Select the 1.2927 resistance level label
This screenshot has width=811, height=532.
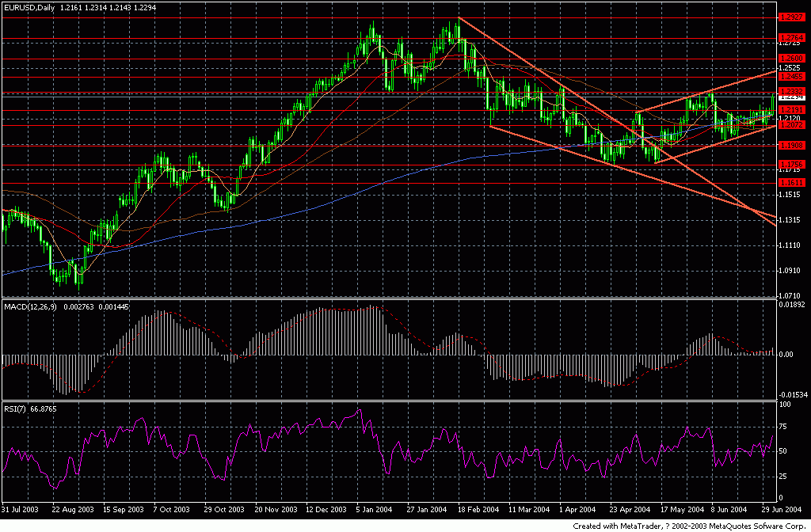click(791, 17)
